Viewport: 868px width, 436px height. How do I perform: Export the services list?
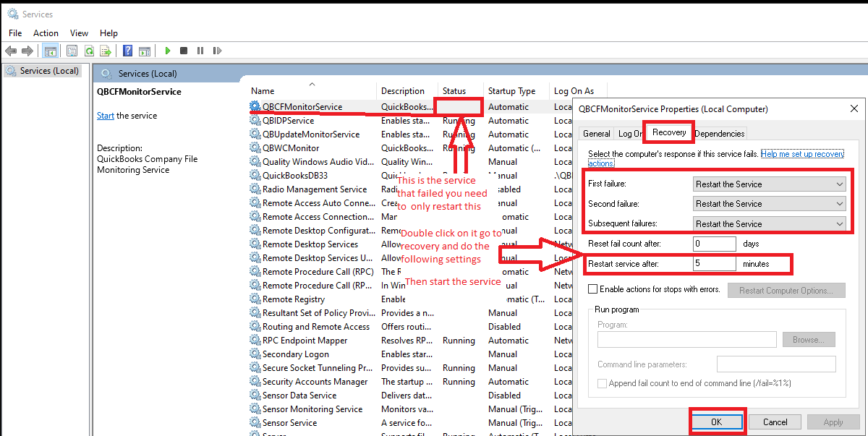click(106, 51)
